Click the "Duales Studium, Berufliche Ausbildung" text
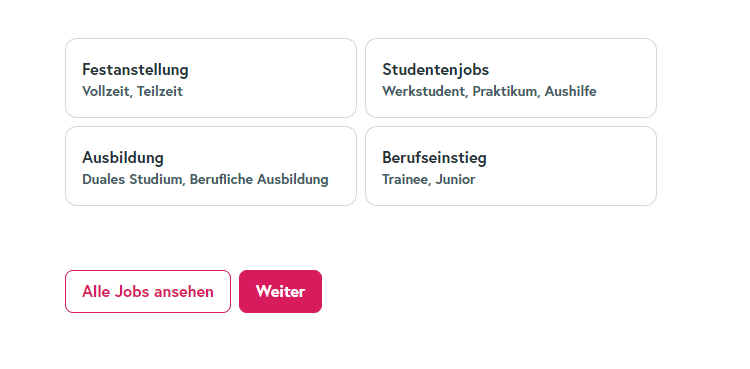This screenshot has width=750, height=369. [x=205, y=179]
